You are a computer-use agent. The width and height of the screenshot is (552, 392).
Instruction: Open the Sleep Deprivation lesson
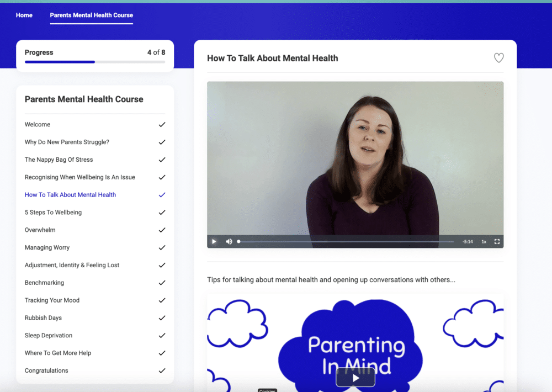tap(49, 335)
